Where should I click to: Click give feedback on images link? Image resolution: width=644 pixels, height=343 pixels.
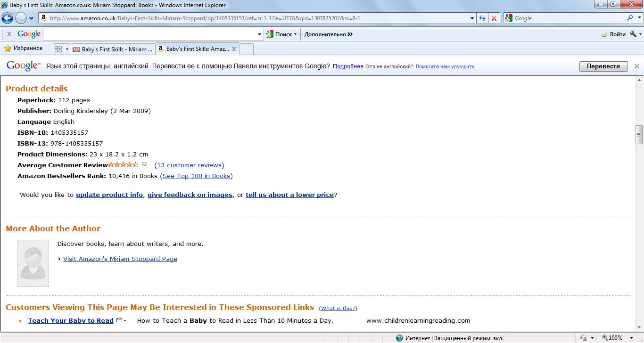pos(190,195)
